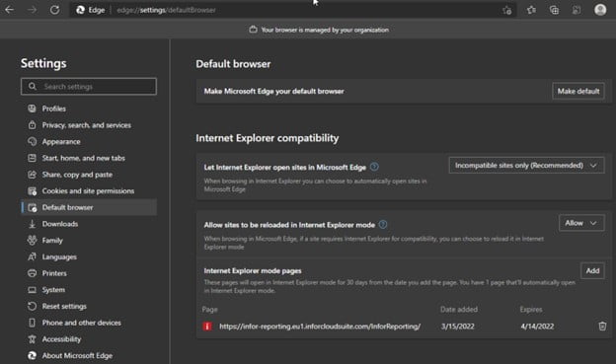Click the expiry date 4/14/2022
616x364 pixels.
click(537, 327)
